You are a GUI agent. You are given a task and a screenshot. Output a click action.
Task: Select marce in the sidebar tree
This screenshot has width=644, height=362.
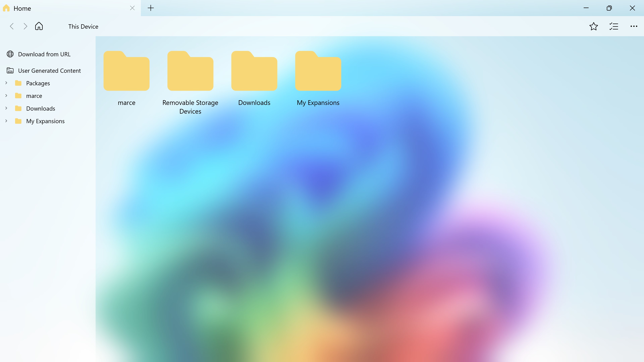point(34,96)
